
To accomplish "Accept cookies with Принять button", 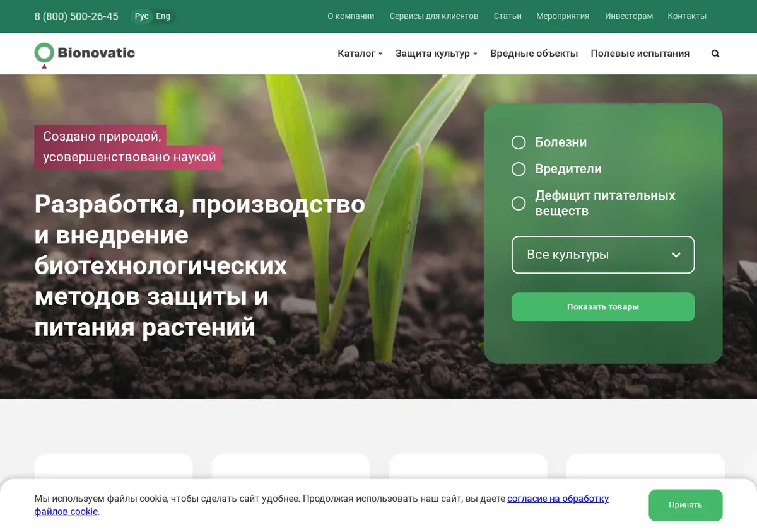I will pos(686,505).
